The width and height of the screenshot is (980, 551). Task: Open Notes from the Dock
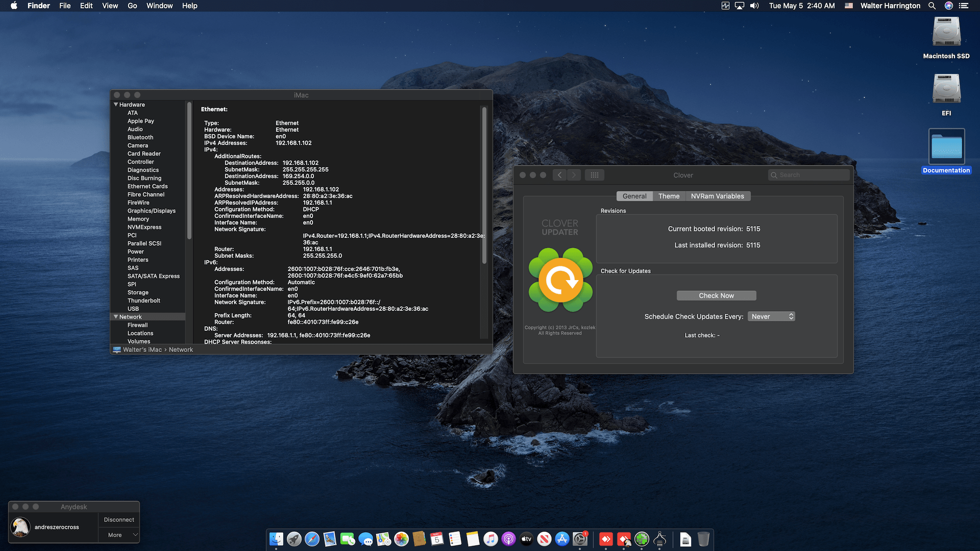click(473, 539)
